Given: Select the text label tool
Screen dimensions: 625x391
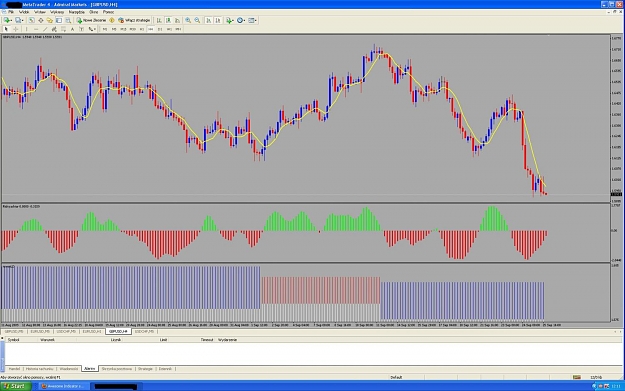Looking at the screenshot, I should click(81, 29).
